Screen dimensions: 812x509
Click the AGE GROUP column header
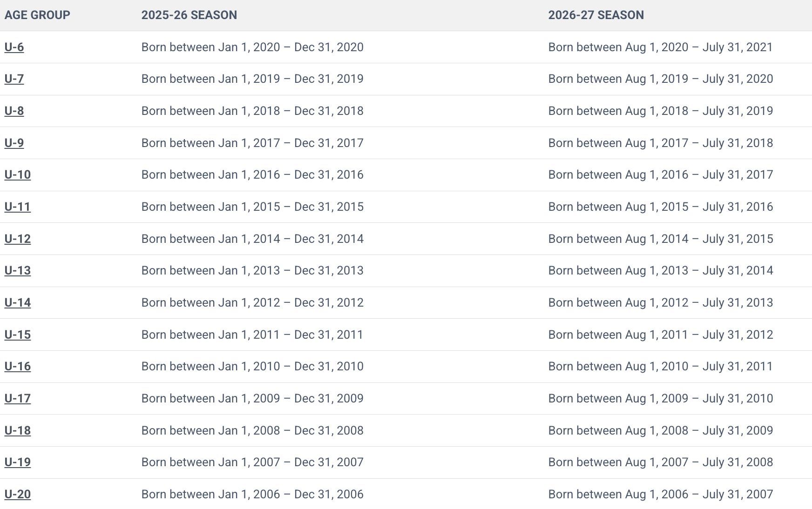coord(37,15)
